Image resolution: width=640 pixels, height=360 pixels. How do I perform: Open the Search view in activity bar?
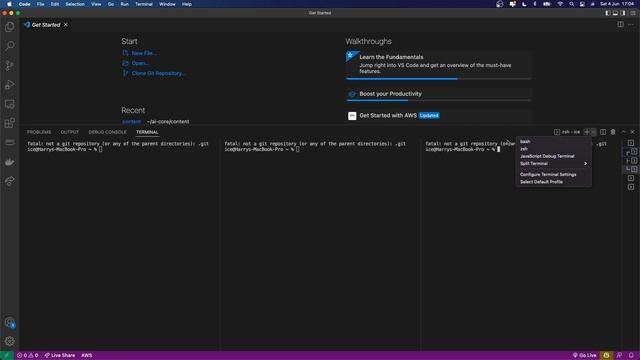(10, 46)
